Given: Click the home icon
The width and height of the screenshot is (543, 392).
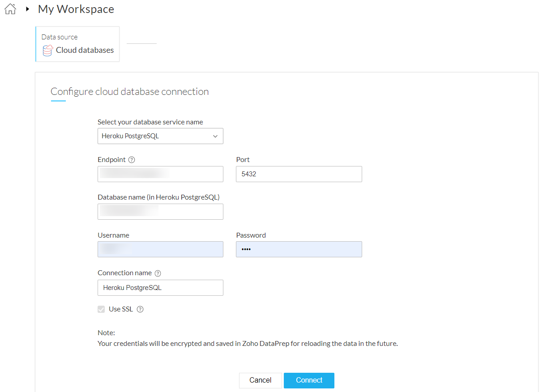Looking at the screenshot, I should click(x=10, y=9).
